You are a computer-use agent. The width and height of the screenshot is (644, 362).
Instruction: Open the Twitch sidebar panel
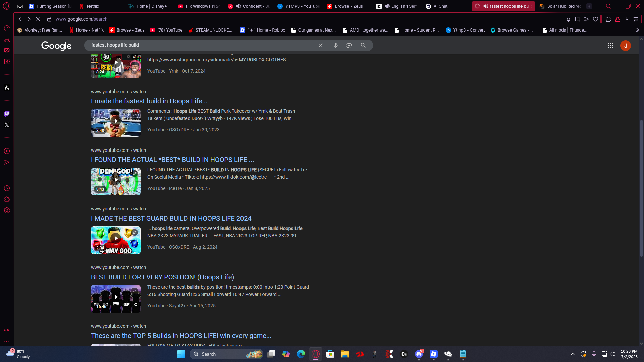coord(7,114)
